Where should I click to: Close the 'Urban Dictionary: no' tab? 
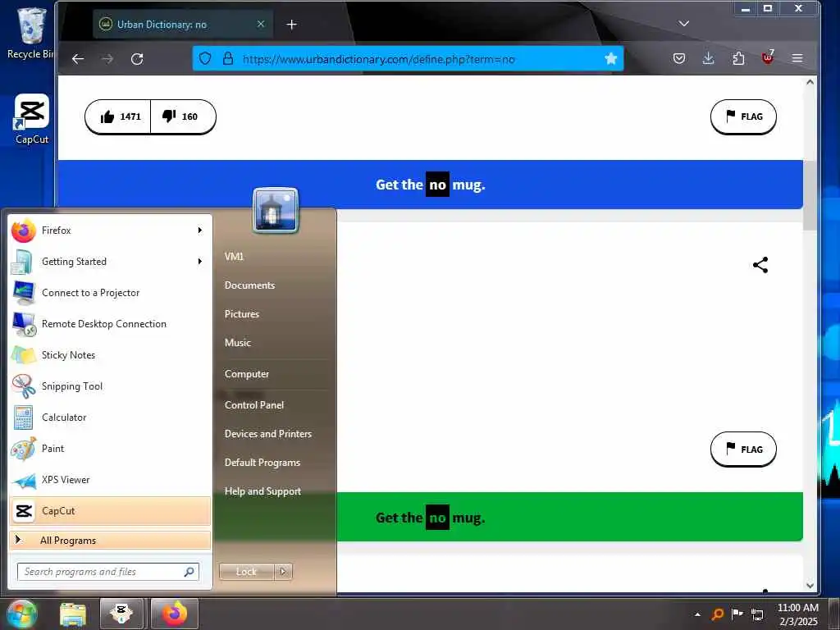point(261,24)
